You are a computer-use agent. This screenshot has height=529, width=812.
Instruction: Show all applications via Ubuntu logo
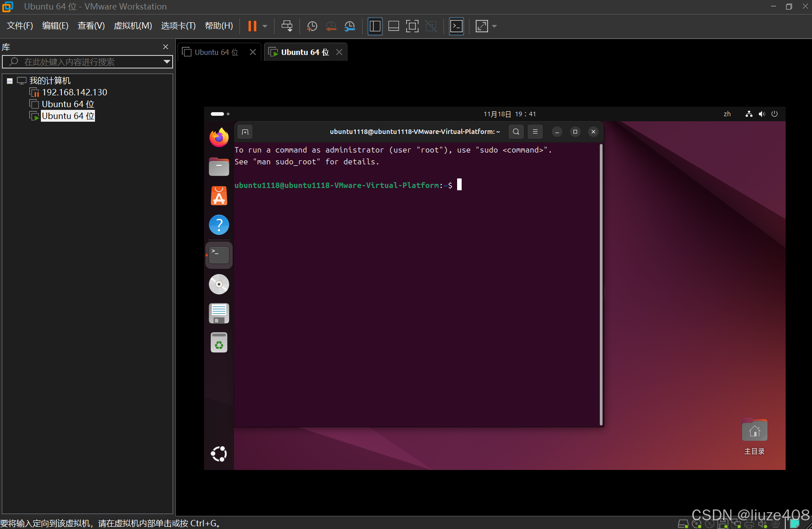point(219,454)
